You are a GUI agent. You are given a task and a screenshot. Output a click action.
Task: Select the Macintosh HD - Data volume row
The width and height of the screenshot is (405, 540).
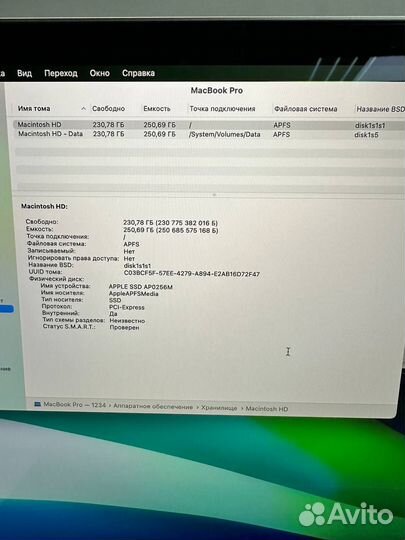pyautogui.click(x=209, y=134)
